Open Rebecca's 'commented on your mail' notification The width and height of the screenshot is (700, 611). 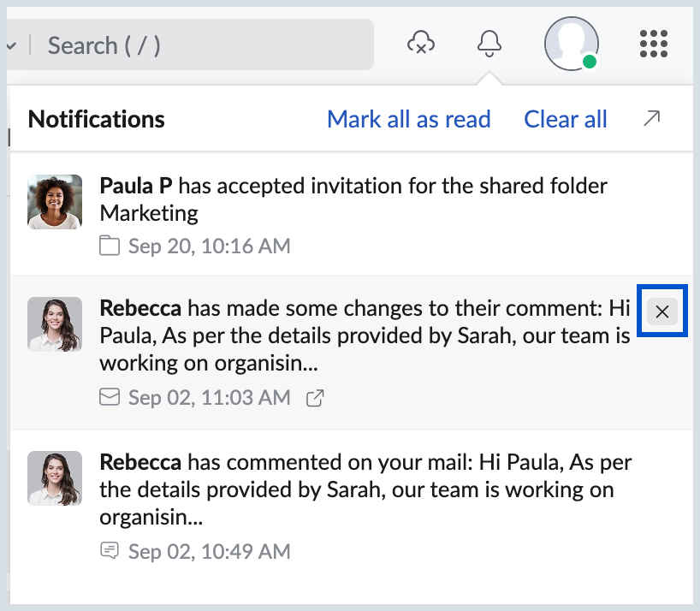coord(365,489)
